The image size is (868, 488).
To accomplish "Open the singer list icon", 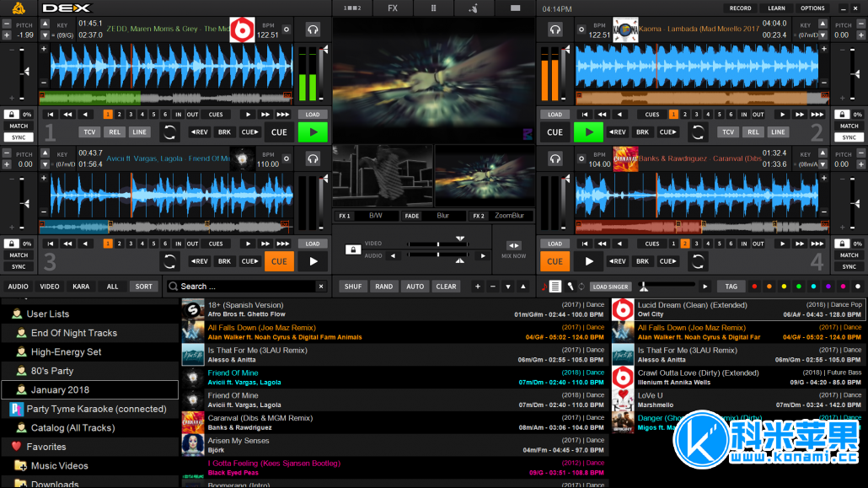I will pos(555,287).
